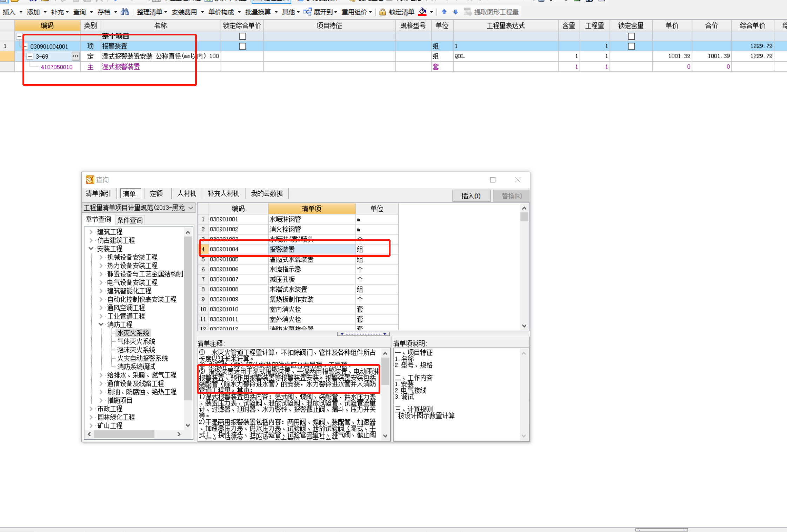The image size is (787, 532).
Task: Switch to the 清单指引 tab
Action: pos(98,193)
